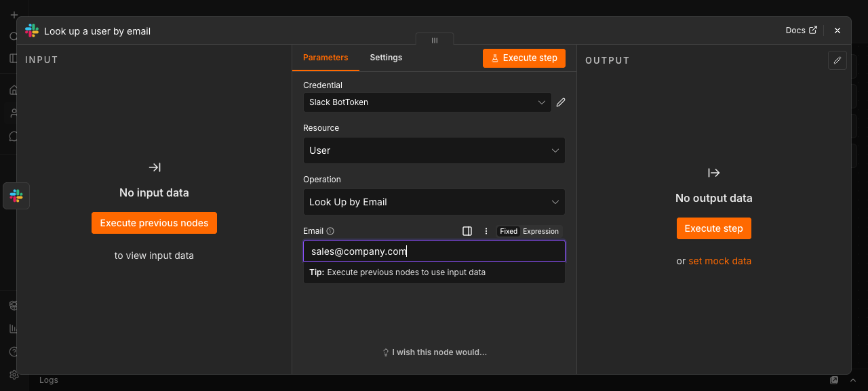868x391 pixels.
Task: Click the Credential field label
Action: (323, 85)
